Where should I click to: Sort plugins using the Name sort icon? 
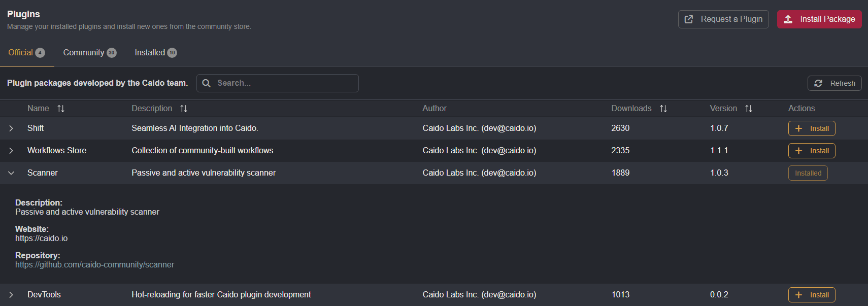(x=61, y=108)
